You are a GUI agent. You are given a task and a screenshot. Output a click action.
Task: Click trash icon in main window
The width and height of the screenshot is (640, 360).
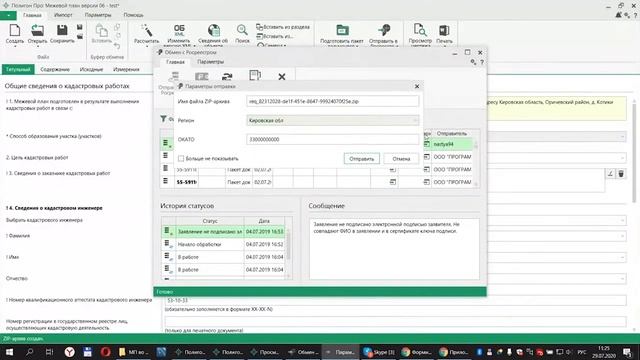pyautogui.click(x=621, y=174)
